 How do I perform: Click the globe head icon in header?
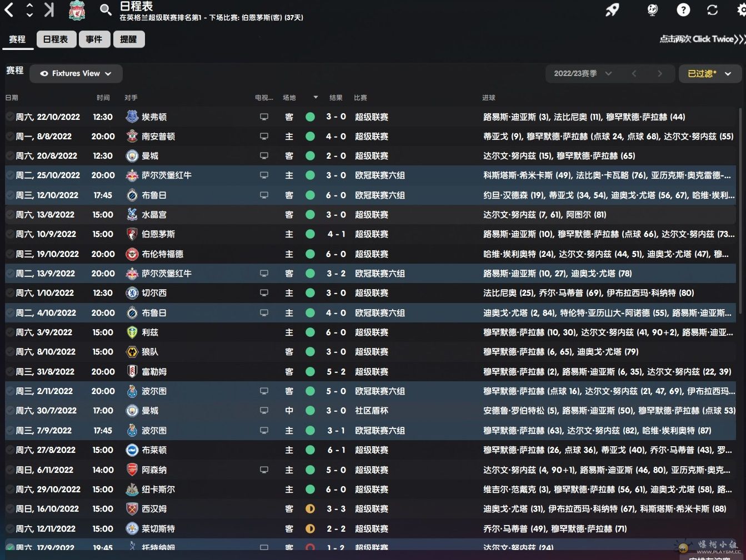tap(653, 9)
